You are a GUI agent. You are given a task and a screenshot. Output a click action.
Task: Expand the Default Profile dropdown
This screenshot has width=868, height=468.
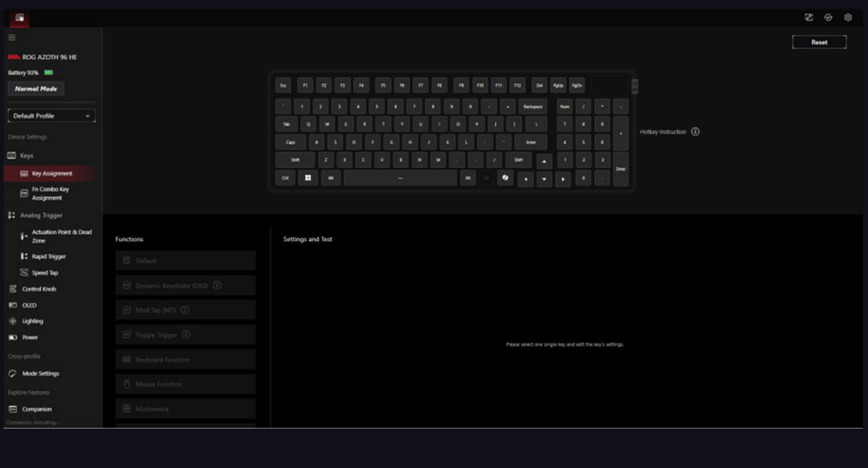[51, 116]
